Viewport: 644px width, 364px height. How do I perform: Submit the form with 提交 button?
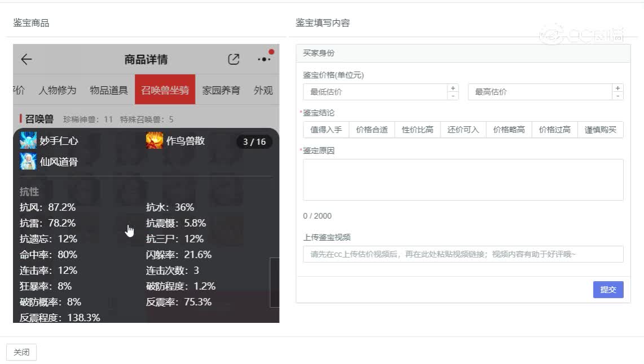(x=608, y=290)
